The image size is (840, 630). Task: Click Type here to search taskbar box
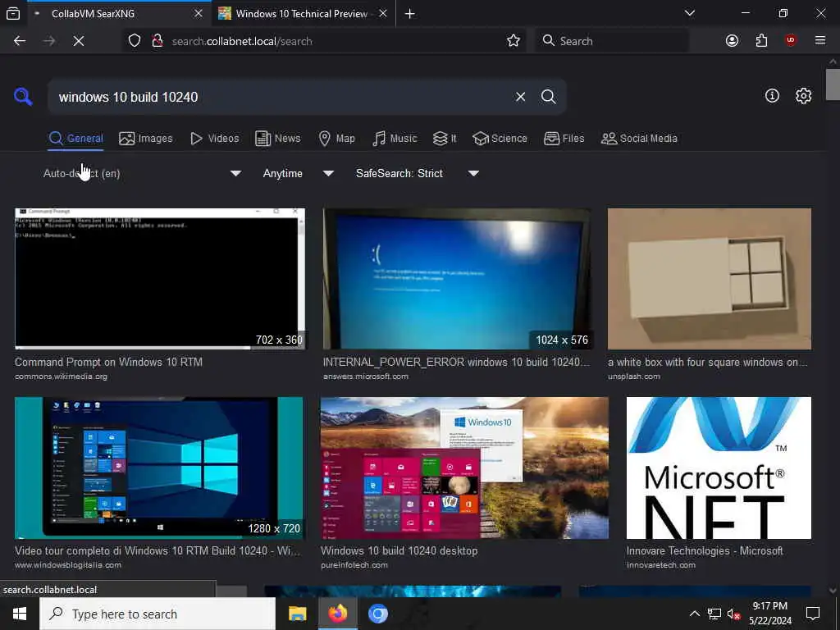coord(157,614)
